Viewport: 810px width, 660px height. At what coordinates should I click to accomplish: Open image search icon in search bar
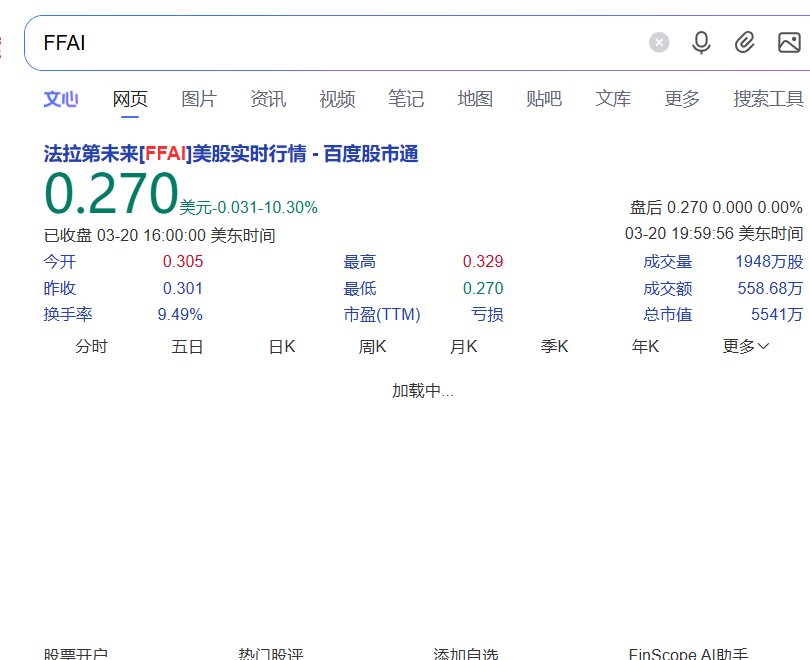coord(789,42)
